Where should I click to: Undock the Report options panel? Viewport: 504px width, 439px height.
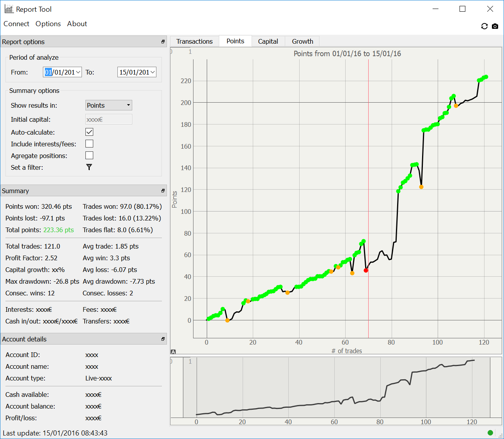pyautogui.click(x=163, y=42)
